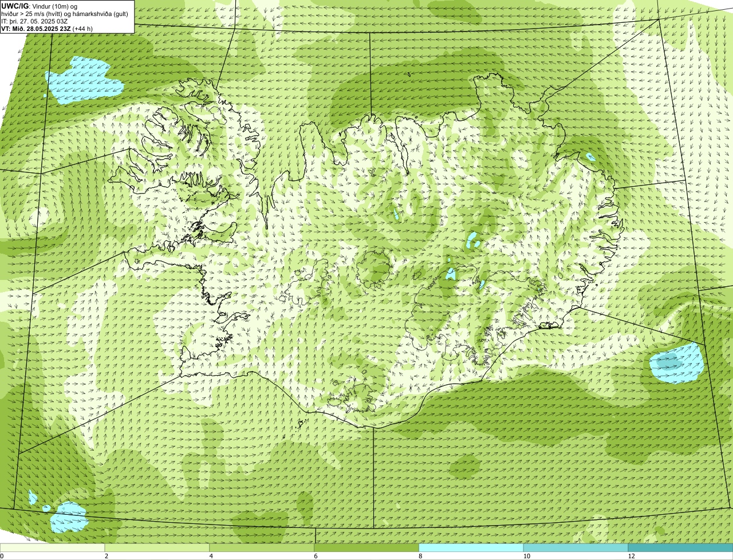Image resolution: width=733 pixels, height=560 pixels.
Task: Click the title line 'UWC/IG: Vindur (10m) og'
Action: tap(40, 6)
